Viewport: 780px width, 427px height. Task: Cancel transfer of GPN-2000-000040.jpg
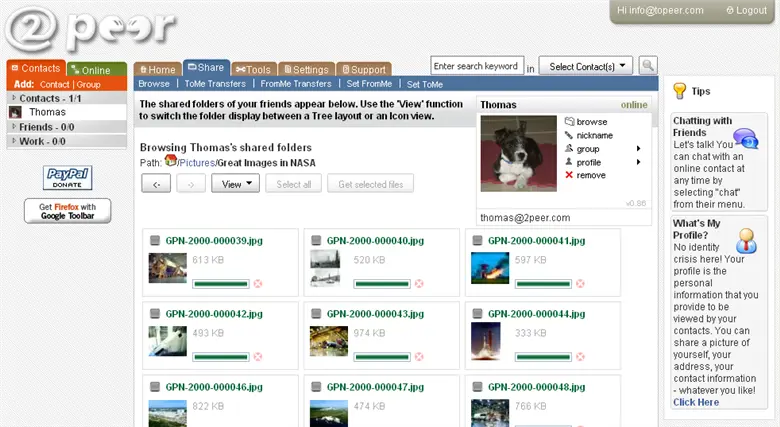tap(419, 284)
